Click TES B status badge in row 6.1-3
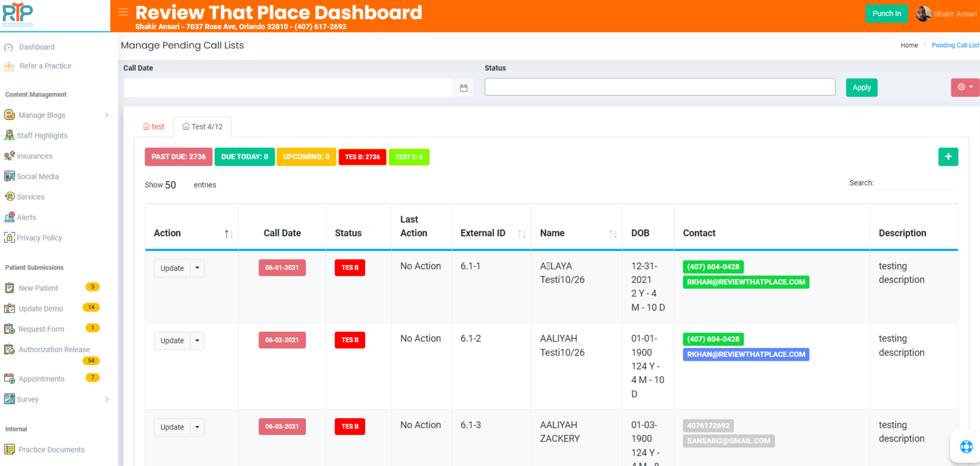 click(x=350, y=426)
